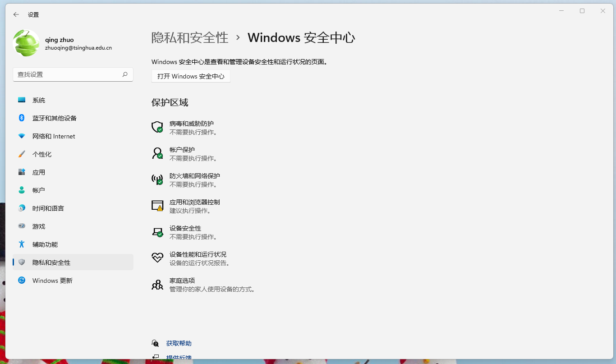Click 管理你的家人使用设备的方式。 description

point(212,289)
